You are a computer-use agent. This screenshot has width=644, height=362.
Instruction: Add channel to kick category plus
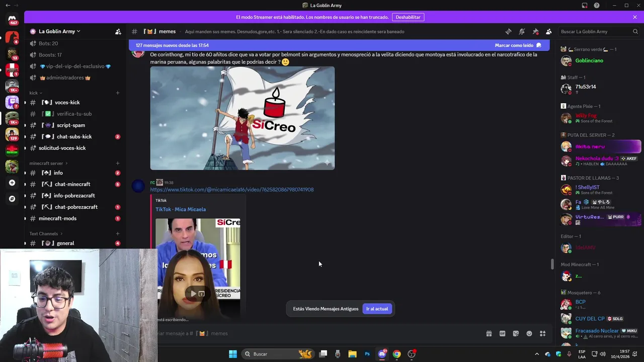click(x=118, y=93)
